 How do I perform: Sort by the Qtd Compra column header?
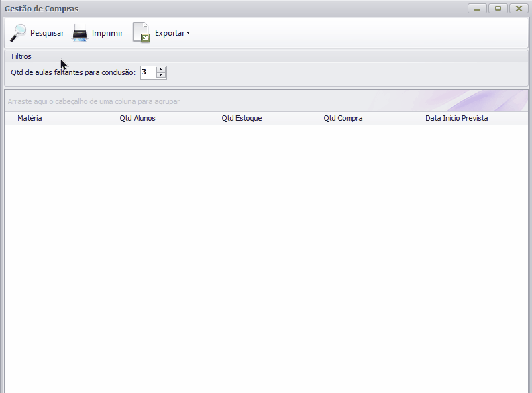click(372, 118)
